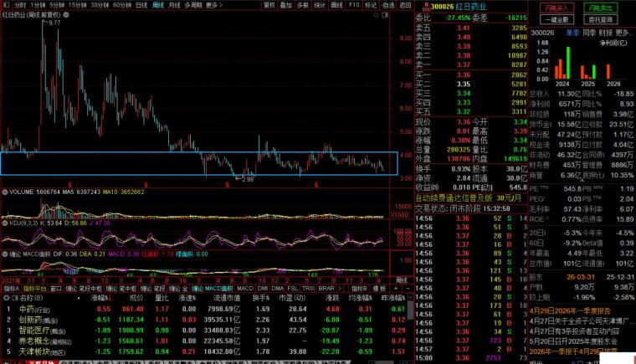
Task: Open the 4月29日2026年一季度报告 news link
Action: coord(570,311)
